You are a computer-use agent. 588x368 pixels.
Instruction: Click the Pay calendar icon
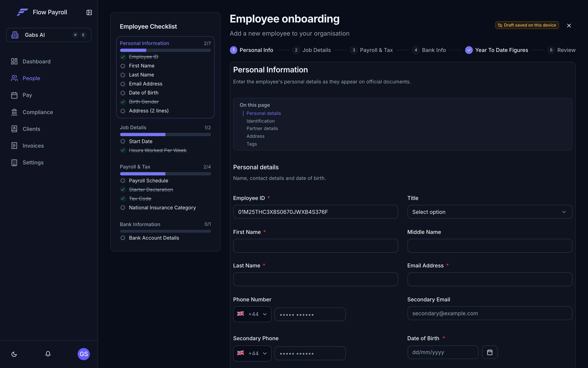[x=14, y=95]
